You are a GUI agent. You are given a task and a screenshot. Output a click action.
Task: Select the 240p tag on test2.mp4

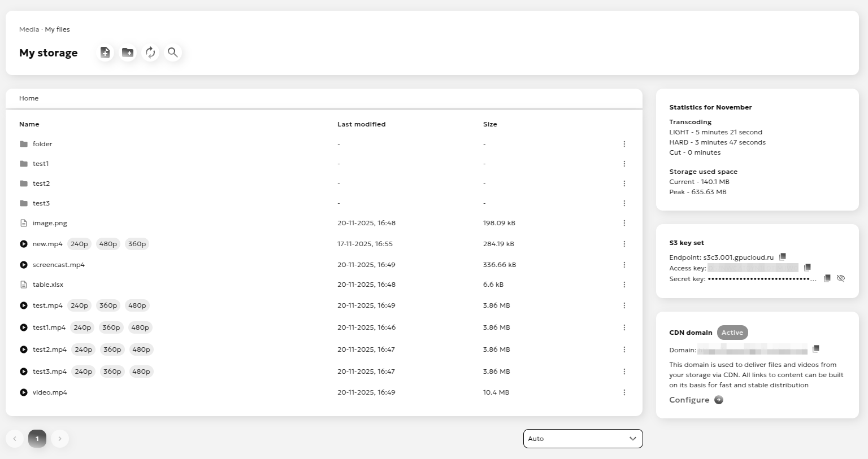pos(84,349)
